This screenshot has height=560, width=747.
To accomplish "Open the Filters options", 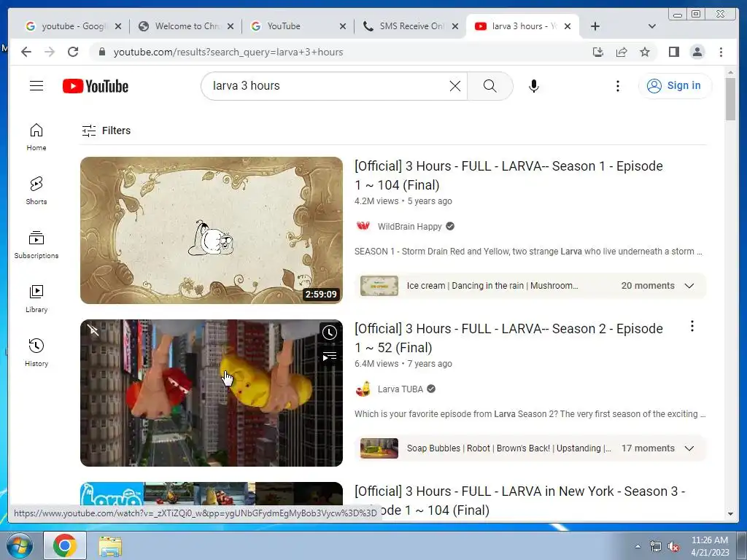I will pyautogui.click(x=106, y=131).
